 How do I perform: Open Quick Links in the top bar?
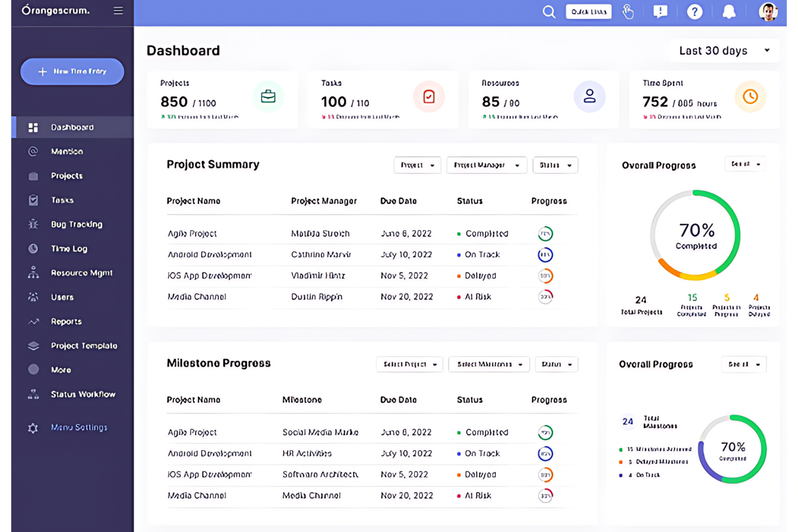[x=588, y=11]
